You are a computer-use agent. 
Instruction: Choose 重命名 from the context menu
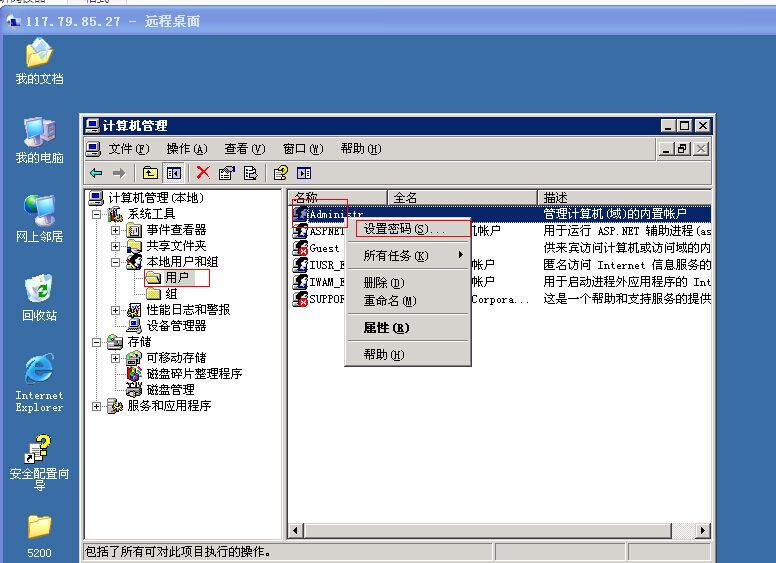[390, 301]
